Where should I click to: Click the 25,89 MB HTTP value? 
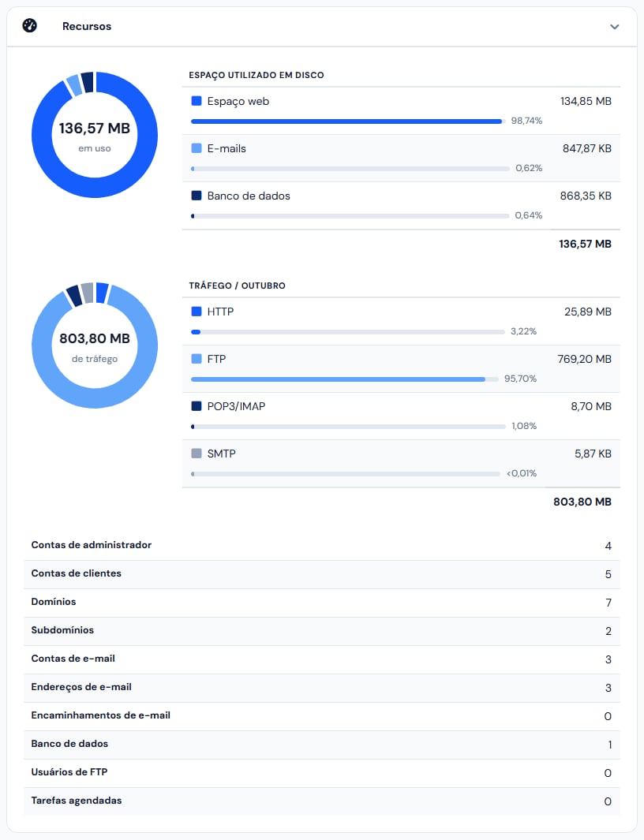pyautogui.click(x=588, y=312)
